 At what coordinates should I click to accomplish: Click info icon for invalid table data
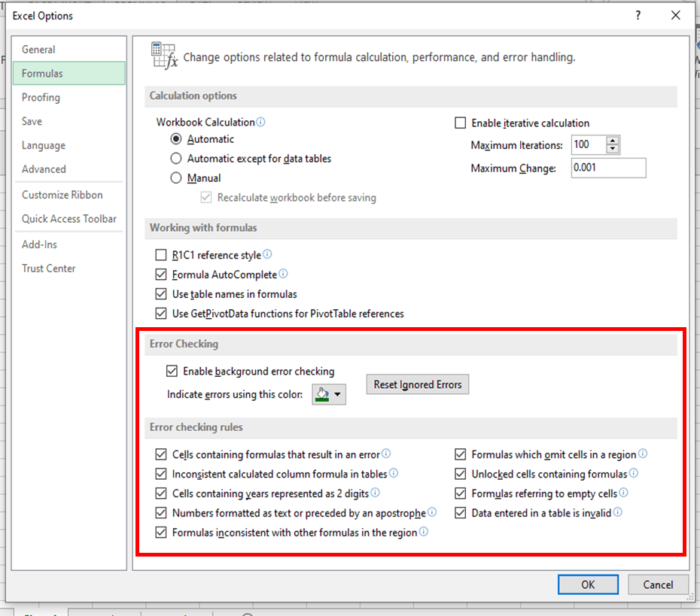pos(617,512)
